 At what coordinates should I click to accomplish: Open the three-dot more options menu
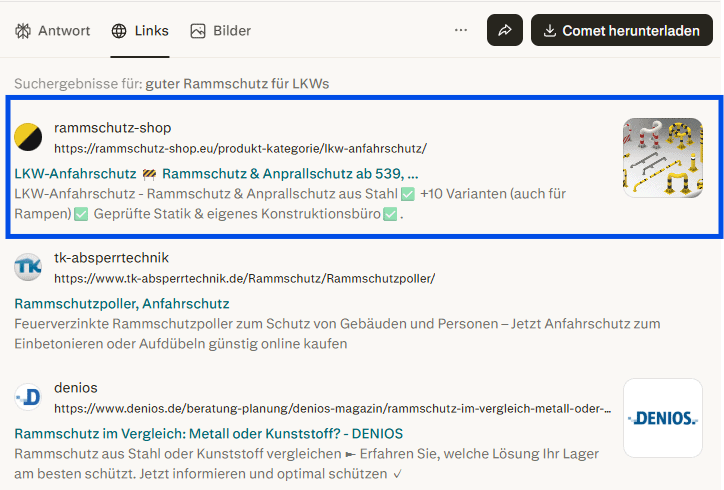coord(461,30)
